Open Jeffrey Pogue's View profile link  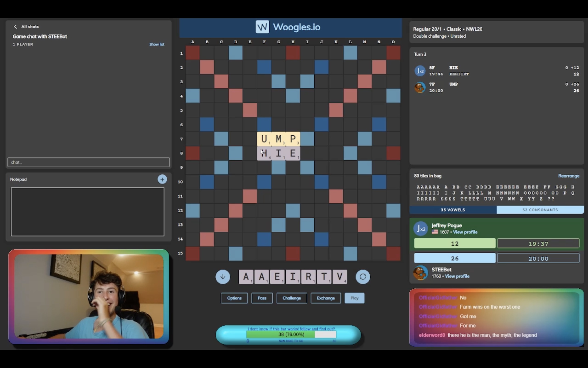coord(465,232)
